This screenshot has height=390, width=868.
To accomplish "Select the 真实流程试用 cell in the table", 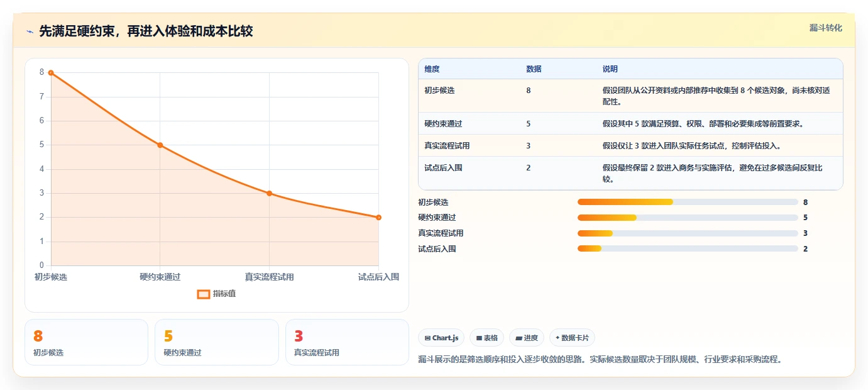I will click(x=447, y=146).
